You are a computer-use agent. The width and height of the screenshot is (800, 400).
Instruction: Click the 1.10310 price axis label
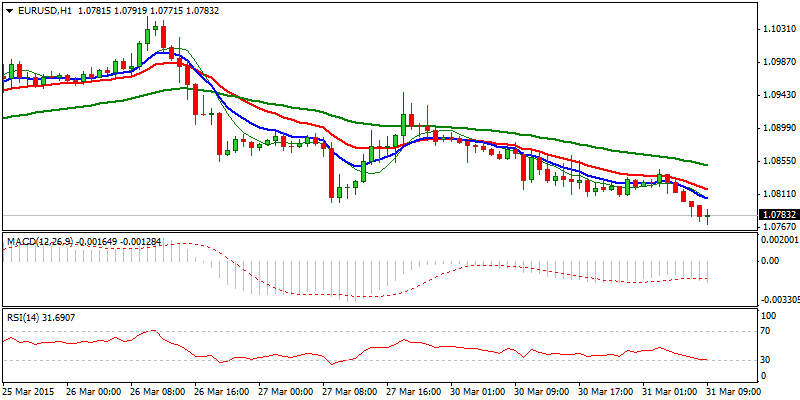click(x=778, y=29)
